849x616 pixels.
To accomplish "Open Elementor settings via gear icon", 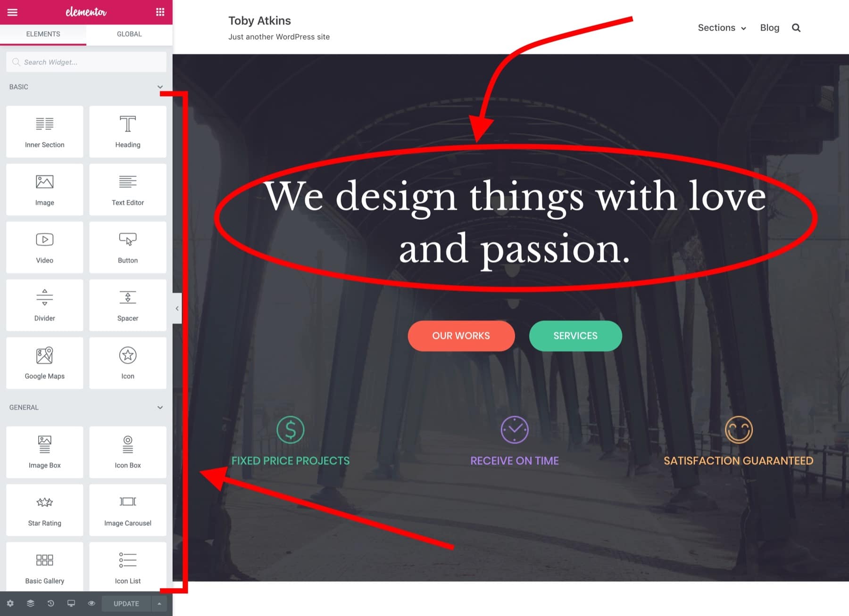I will click(10, 603).
